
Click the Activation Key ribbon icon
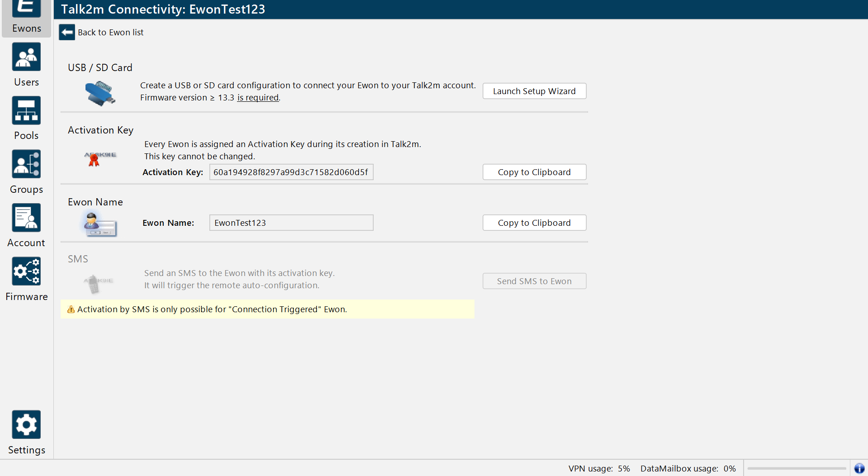100,159
